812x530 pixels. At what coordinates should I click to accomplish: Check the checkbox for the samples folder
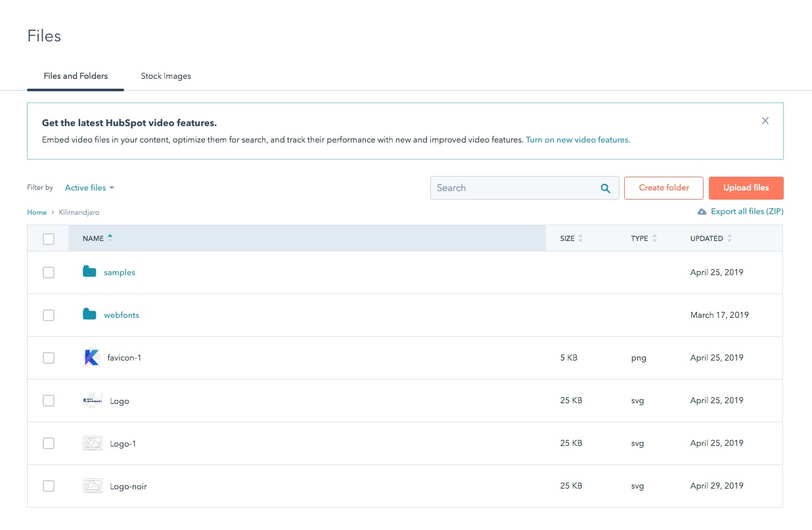click(48, 272)
